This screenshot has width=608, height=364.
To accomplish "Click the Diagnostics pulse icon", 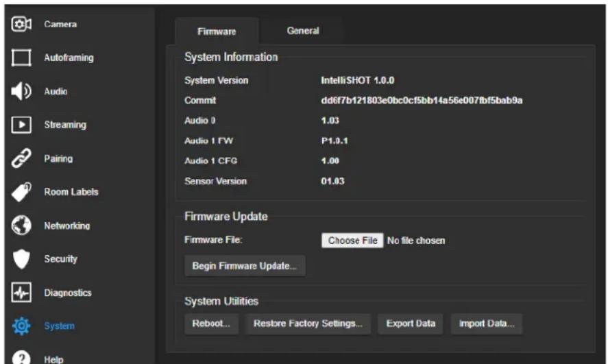I will point(21,293).
